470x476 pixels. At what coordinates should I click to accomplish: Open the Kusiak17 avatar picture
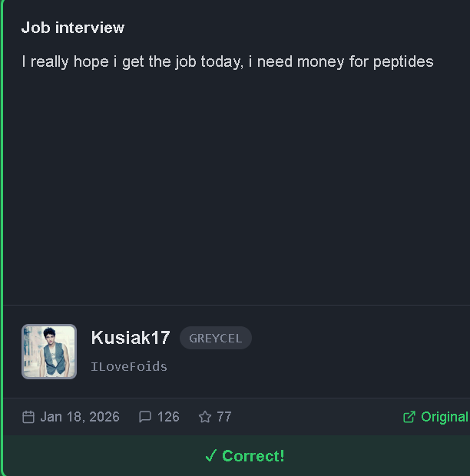[49, 352]
